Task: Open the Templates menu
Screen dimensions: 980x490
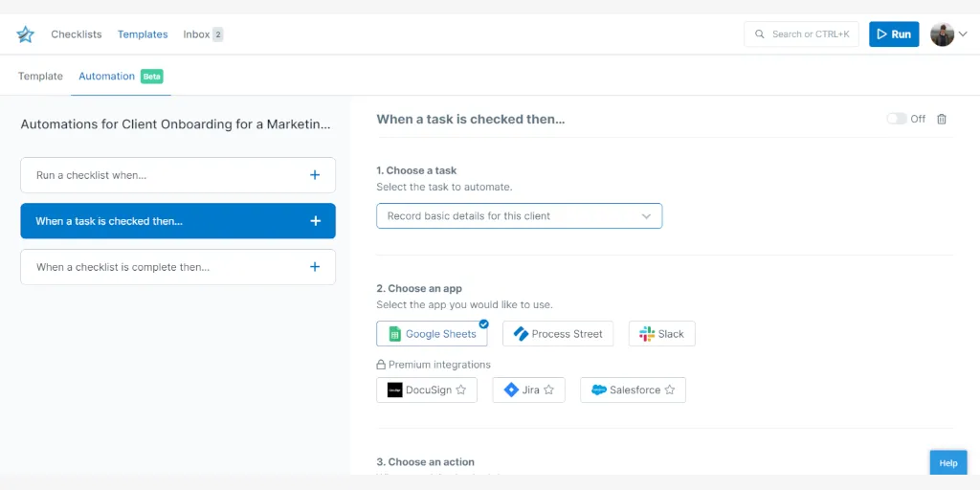Action: coord(143,34)
